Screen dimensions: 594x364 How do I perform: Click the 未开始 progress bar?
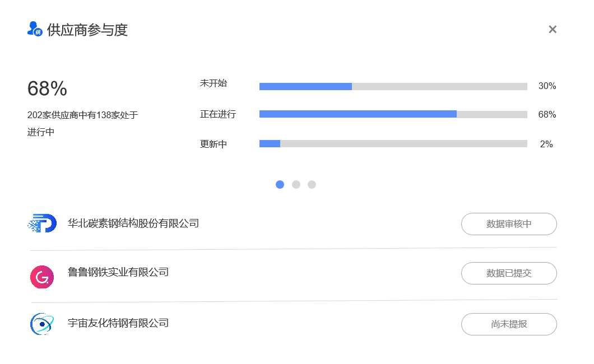coord(393,86)
